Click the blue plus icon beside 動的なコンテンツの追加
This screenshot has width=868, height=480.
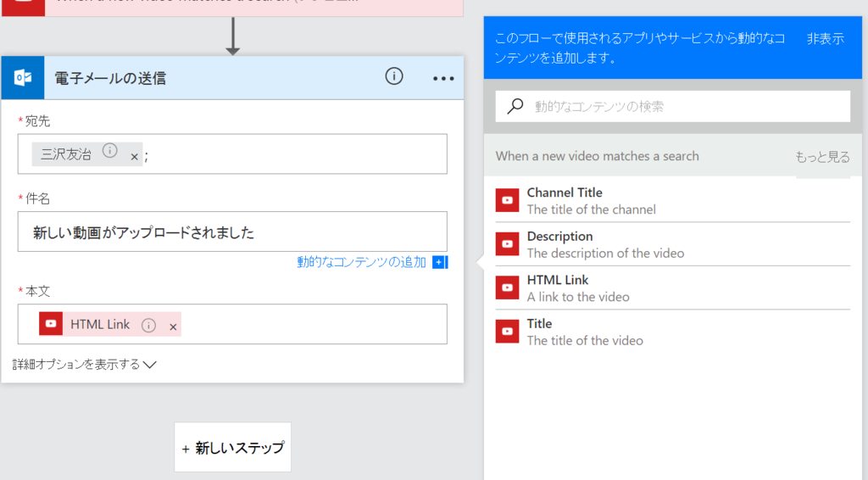pyautogui.click(x=440, y=262)
